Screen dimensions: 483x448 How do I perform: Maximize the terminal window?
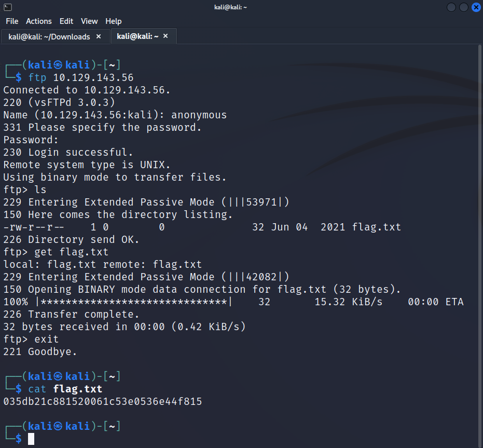(464, 7)
